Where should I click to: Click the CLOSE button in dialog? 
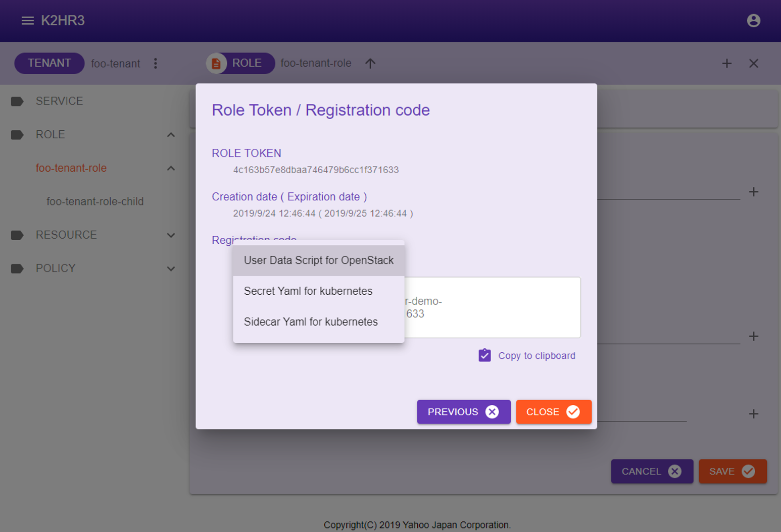tap(554, 412)
